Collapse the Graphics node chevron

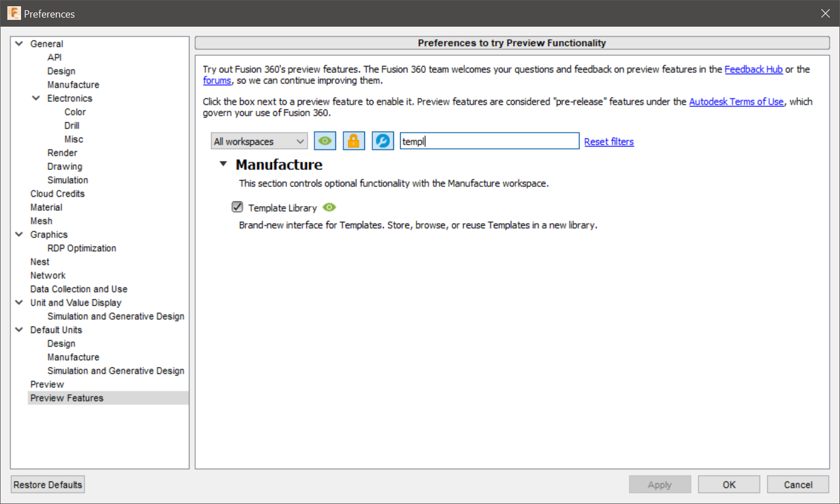(19, 234)
